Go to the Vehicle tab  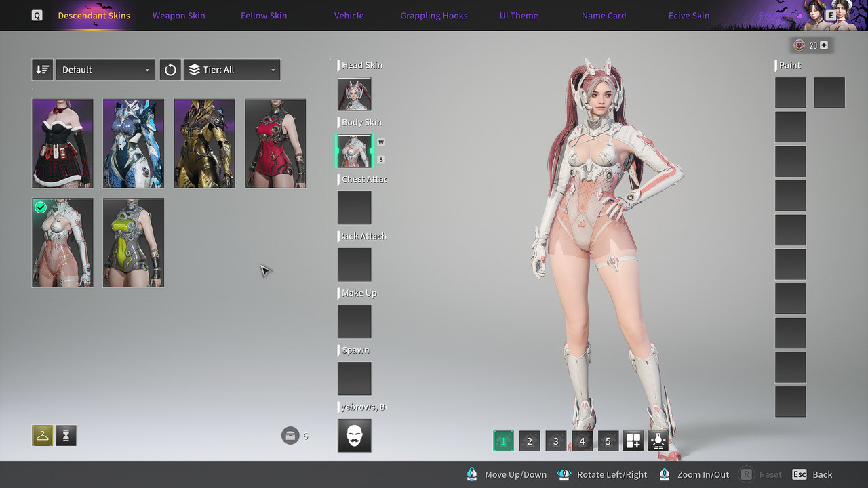point(349,15)
